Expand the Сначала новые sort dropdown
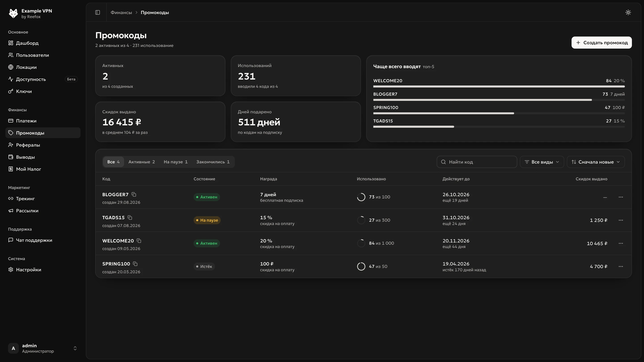 point(596,162)
